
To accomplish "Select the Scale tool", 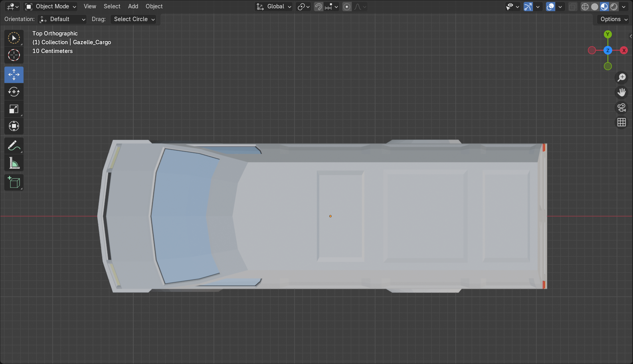I will [14, 109].
